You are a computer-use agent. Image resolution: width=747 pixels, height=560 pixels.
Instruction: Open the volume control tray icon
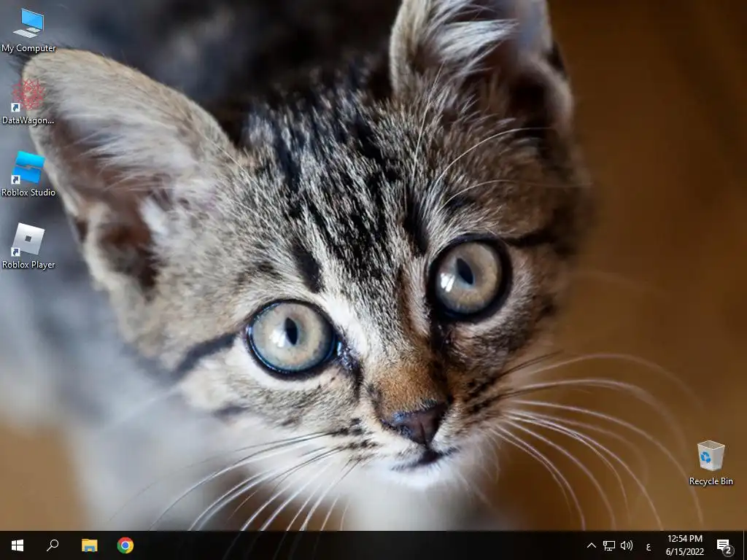click(x=627, y=545)
